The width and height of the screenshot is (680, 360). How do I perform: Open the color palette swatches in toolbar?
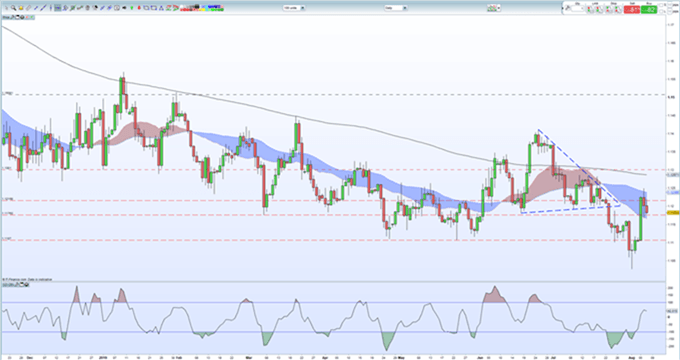(x=202, y=8)
